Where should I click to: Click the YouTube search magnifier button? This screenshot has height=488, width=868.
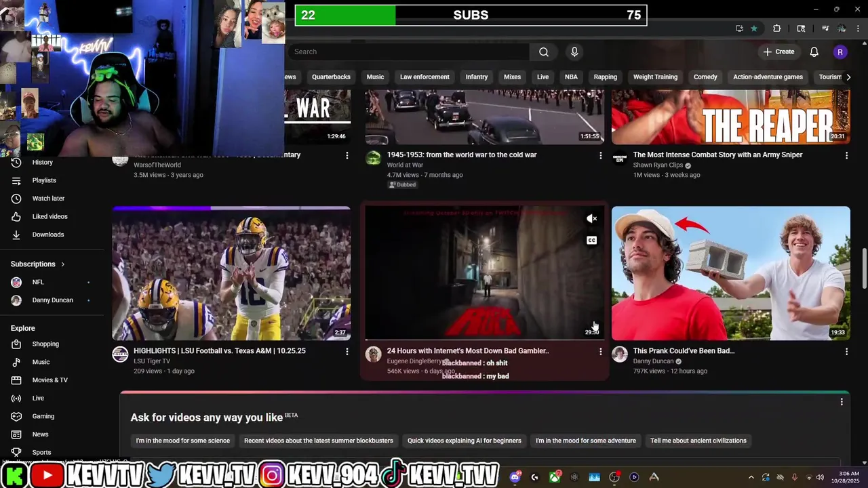click(543, 52)
